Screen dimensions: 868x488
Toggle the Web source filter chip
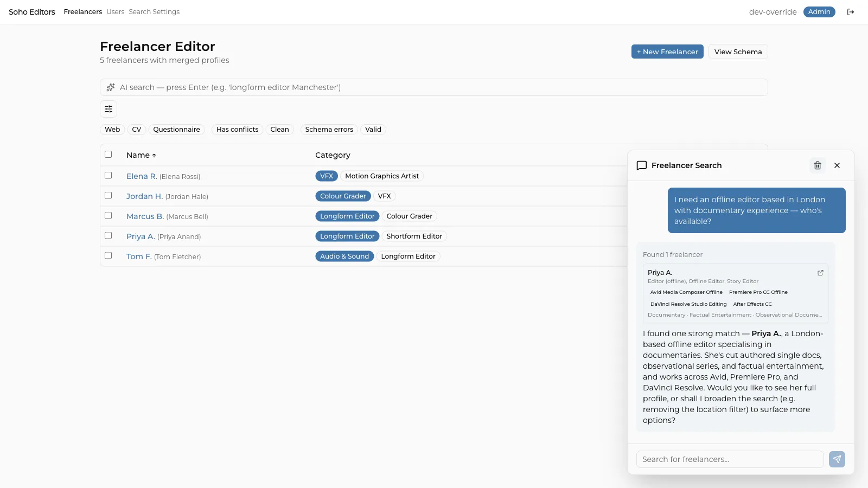pyautogui.click(x=112, y=130)
